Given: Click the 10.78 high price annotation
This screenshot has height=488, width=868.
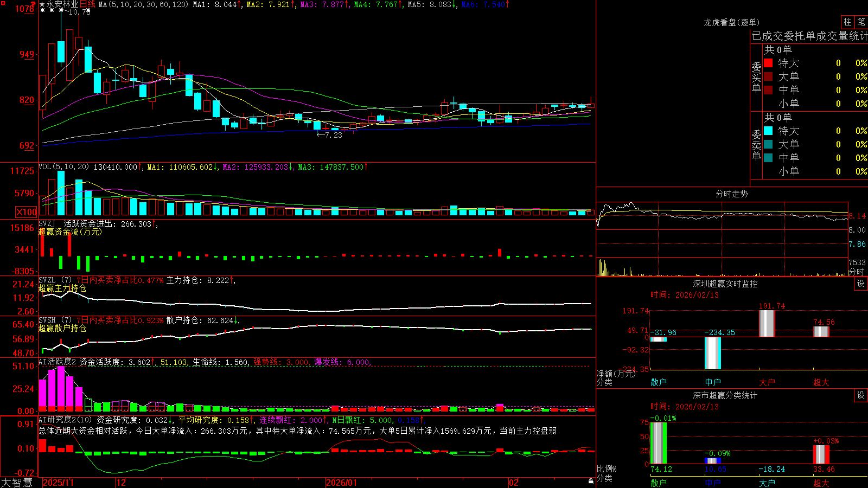Looking at the screenshot, I should click(x=79, y=12).
